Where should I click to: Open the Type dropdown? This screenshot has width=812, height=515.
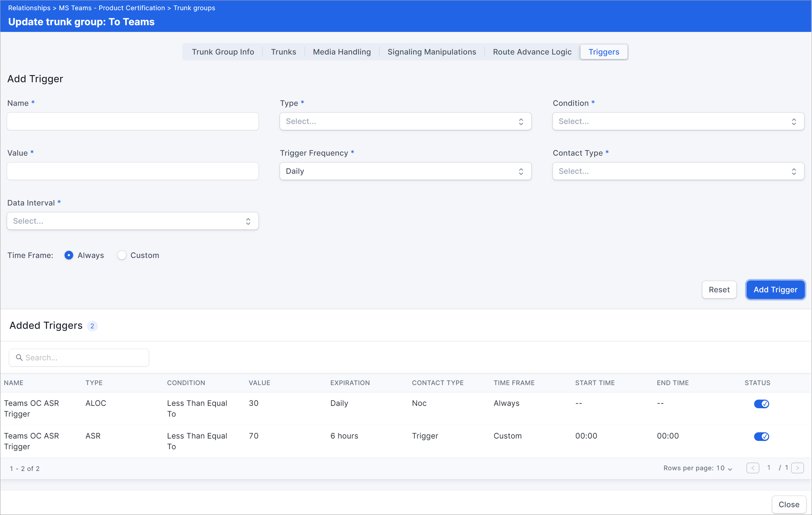click(x=405, y=121)
